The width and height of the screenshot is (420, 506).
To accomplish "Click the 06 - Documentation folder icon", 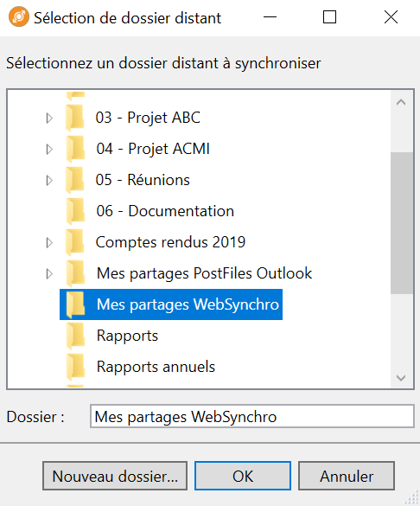I will (x=75, y=211).
